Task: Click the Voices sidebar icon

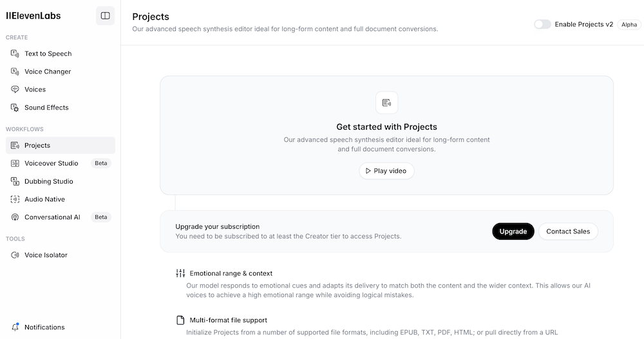Action: [x=15, y=90]
